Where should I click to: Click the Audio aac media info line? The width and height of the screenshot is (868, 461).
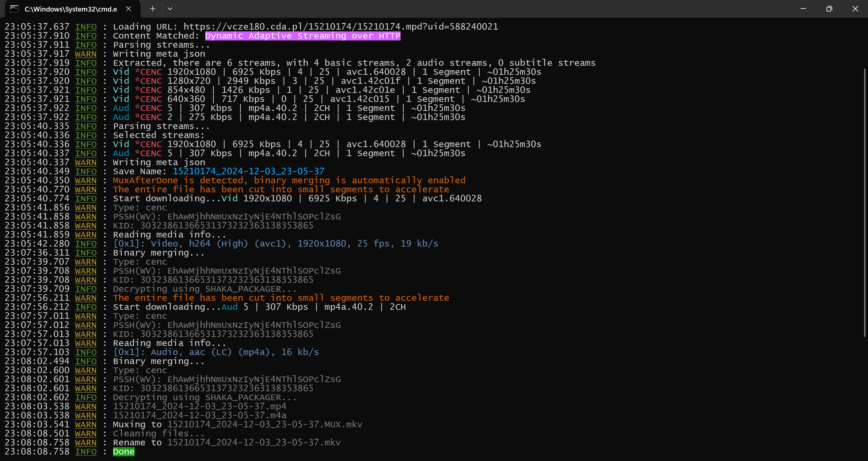click(x=216, y=352)
